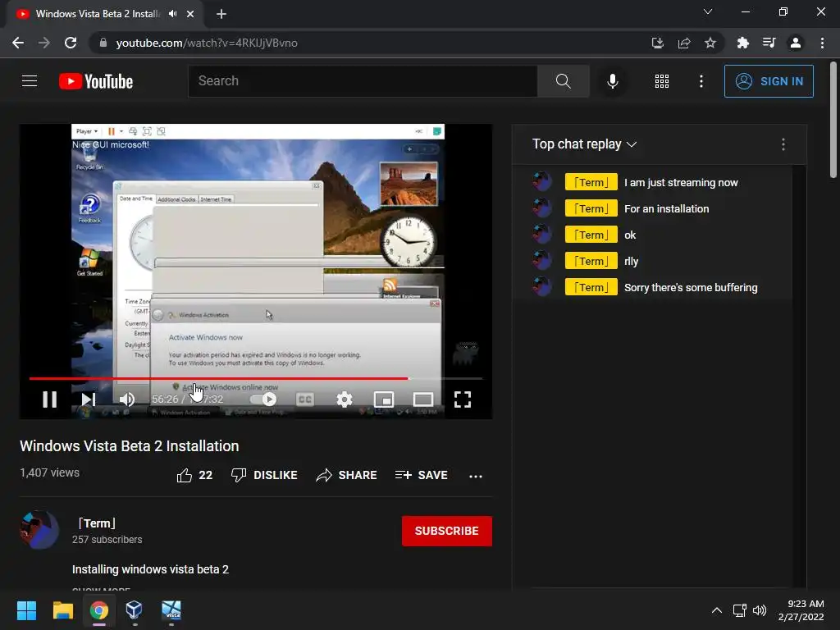Open YouTube settings three-dot menu
This screenshot has width=840, height=630.
pos(701,81)
